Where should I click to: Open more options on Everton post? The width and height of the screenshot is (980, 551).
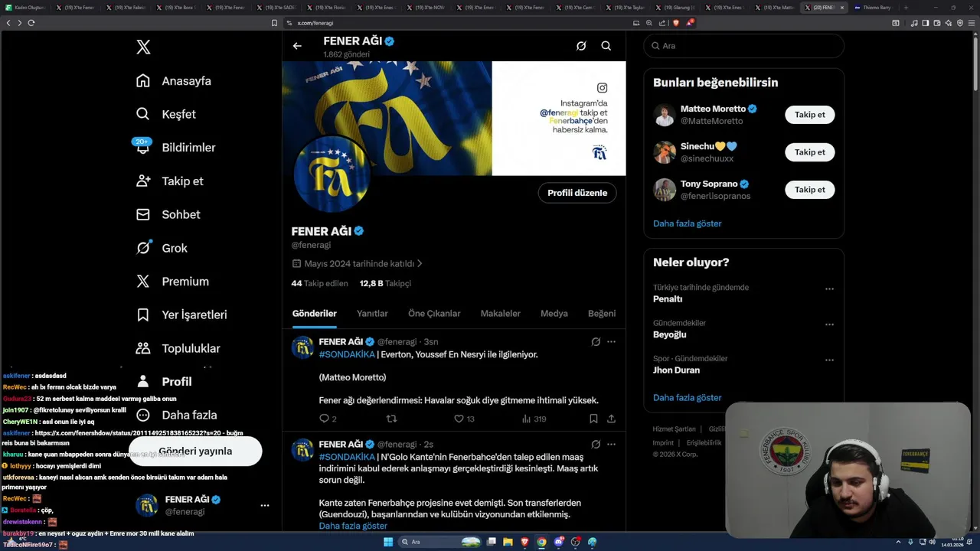pyautogui.click(x=611, y=341)
